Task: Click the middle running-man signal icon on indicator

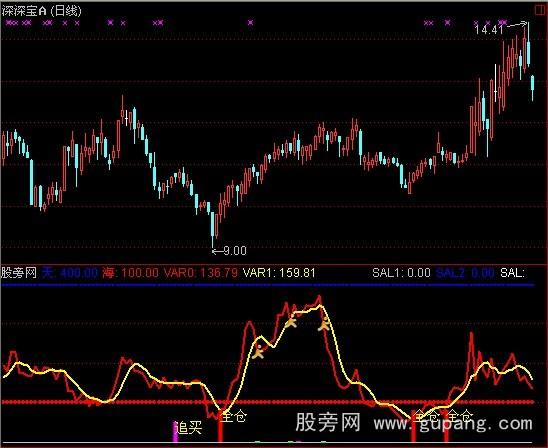Action: (291, 321)
